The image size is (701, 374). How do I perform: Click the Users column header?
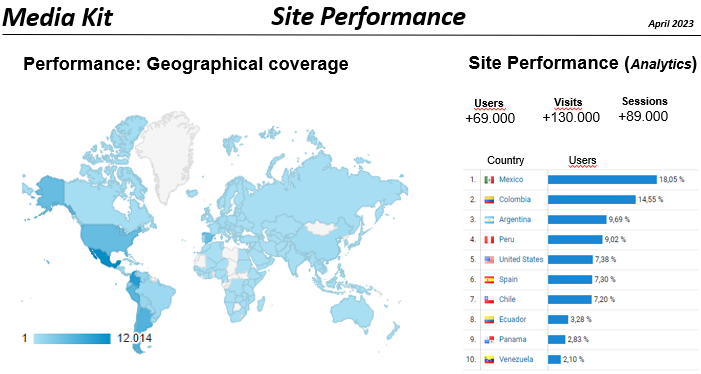click(x=582, y=160)
